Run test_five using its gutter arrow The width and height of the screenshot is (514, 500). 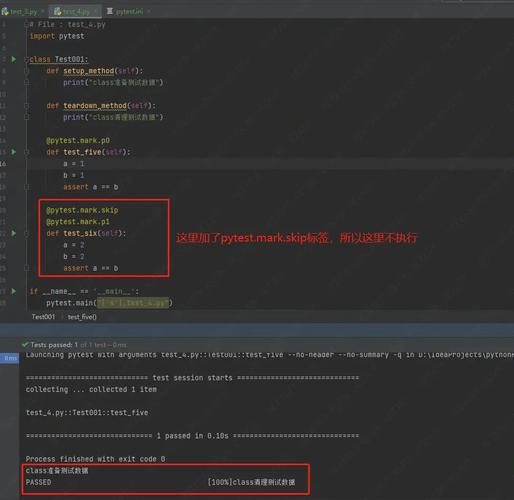click(x=14, y=152)
